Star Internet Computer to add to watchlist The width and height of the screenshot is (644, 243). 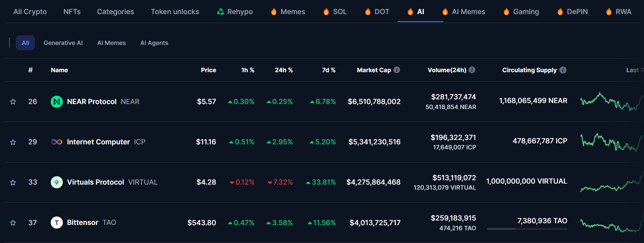[13, 142]
